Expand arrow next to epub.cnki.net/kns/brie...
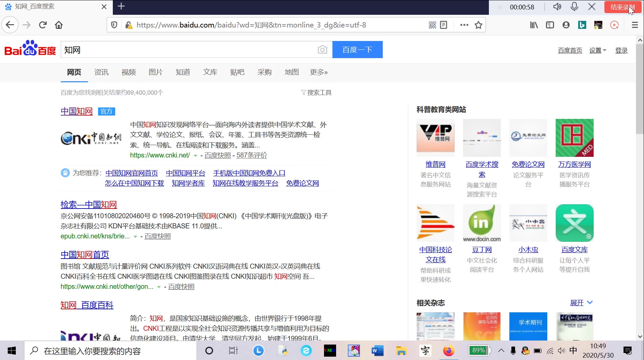Screen dimensions: 644x360 click(135, 237)
